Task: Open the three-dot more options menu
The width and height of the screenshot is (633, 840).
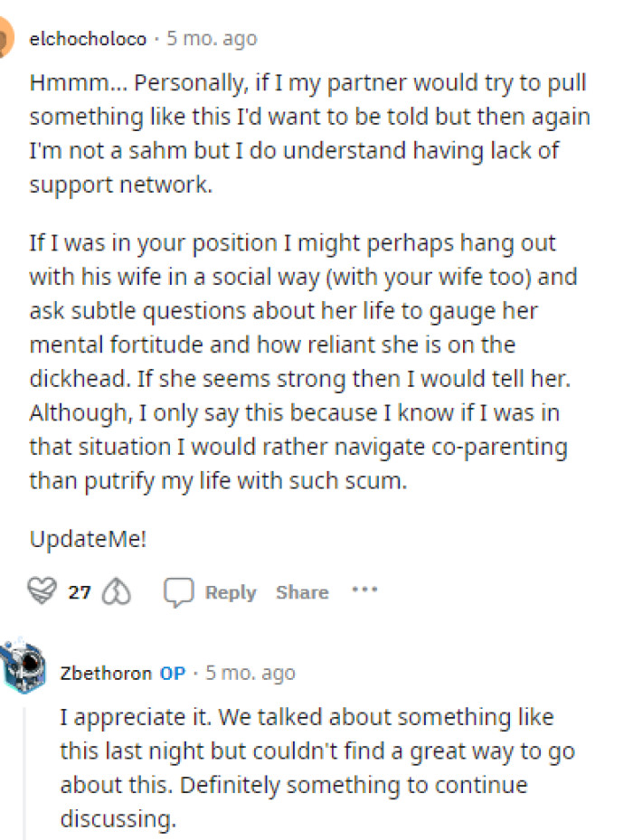Action: (x=364, y=590)
